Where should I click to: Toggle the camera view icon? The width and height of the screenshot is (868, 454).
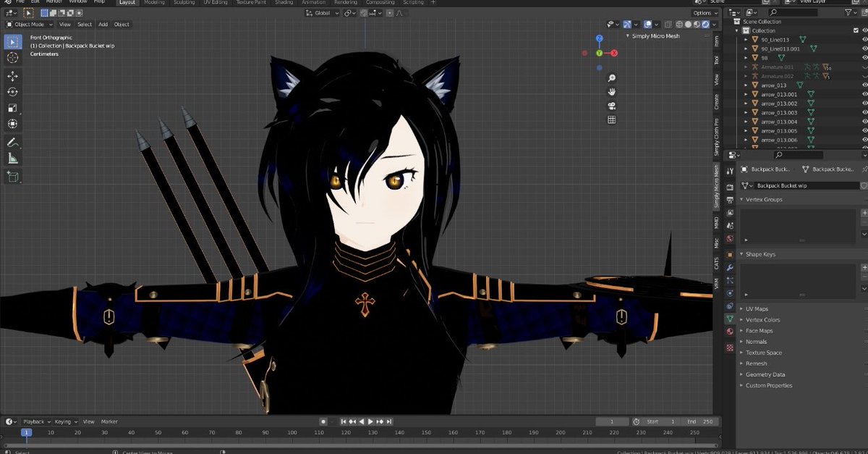point(612,106)
